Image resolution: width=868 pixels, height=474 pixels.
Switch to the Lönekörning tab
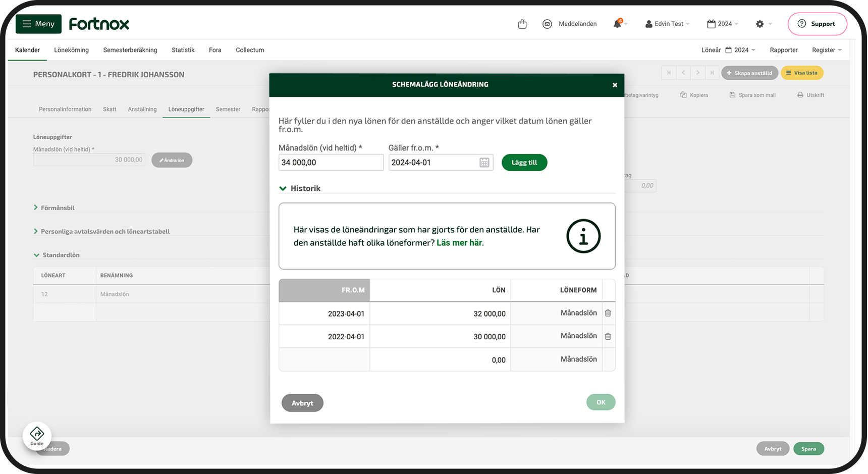coord(72,50)
